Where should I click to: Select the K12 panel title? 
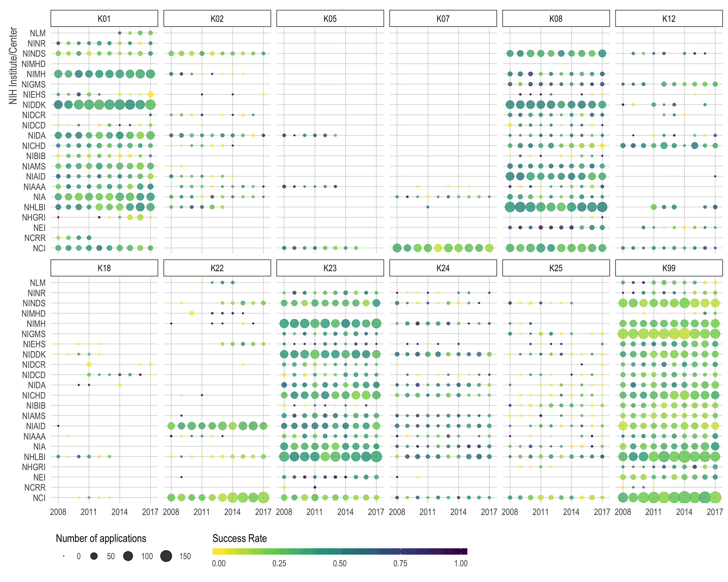(x=669, y=18)
